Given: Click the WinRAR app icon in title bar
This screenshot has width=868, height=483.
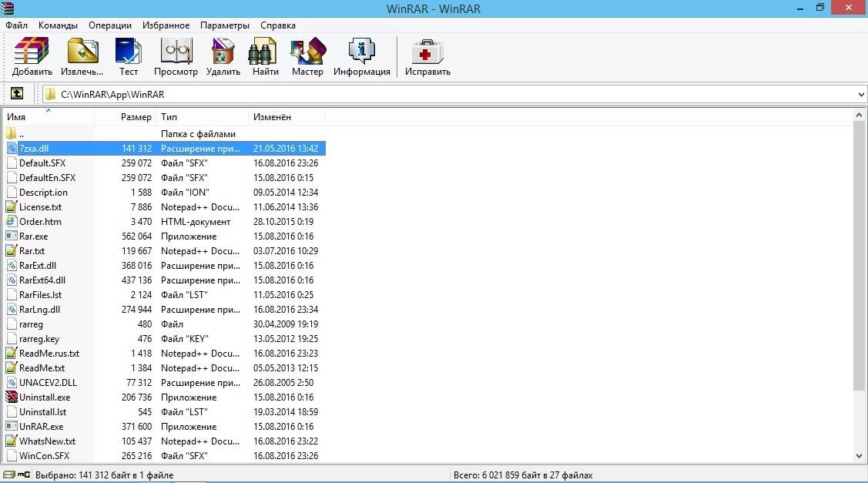Looking at the screenshot, I should (7, 8).
